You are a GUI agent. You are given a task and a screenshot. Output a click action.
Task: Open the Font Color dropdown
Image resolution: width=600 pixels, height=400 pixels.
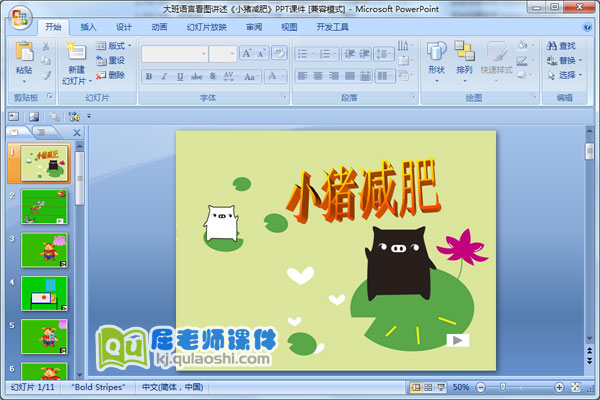277,77
